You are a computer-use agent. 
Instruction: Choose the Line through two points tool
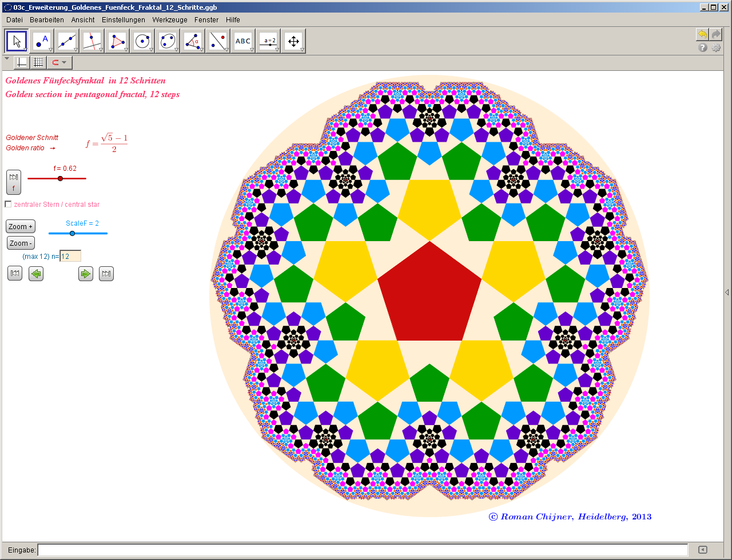67,41
